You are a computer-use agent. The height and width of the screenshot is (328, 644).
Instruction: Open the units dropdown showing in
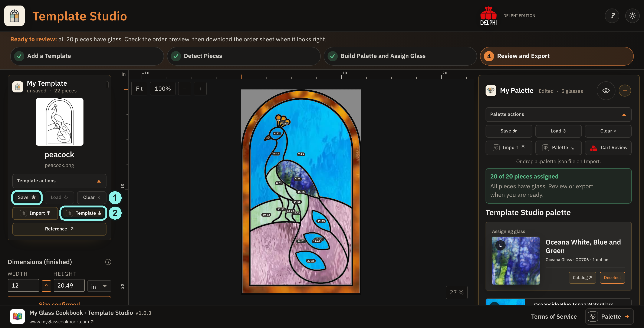point(99,286)
